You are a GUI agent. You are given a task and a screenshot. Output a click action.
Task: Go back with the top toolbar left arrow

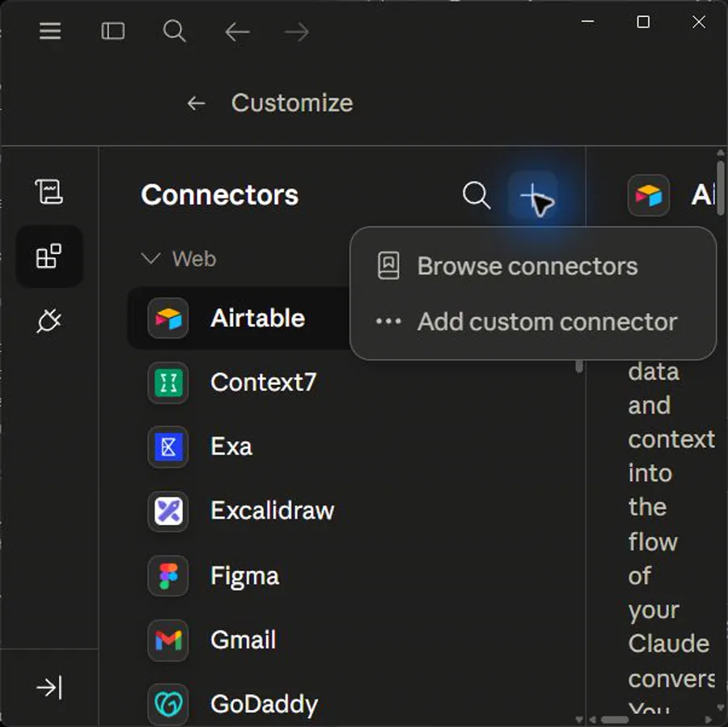click(237, 32)
